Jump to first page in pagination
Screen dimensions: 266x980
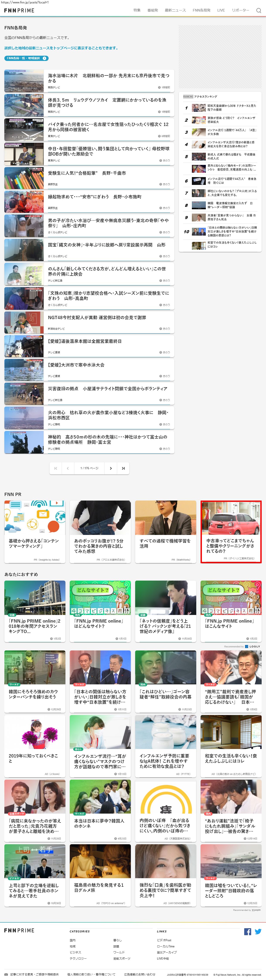tap(56, 468)
